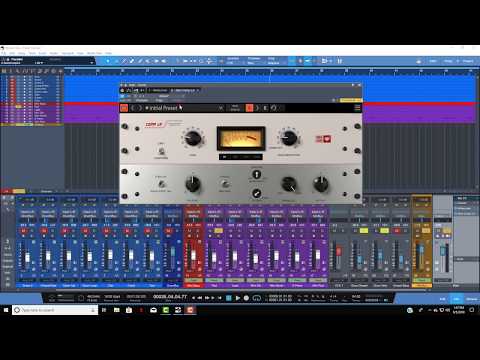Flip the lower-left toggle switch on the compressor
The height and width of the screenshot is (360, 480).
(161, 184)
